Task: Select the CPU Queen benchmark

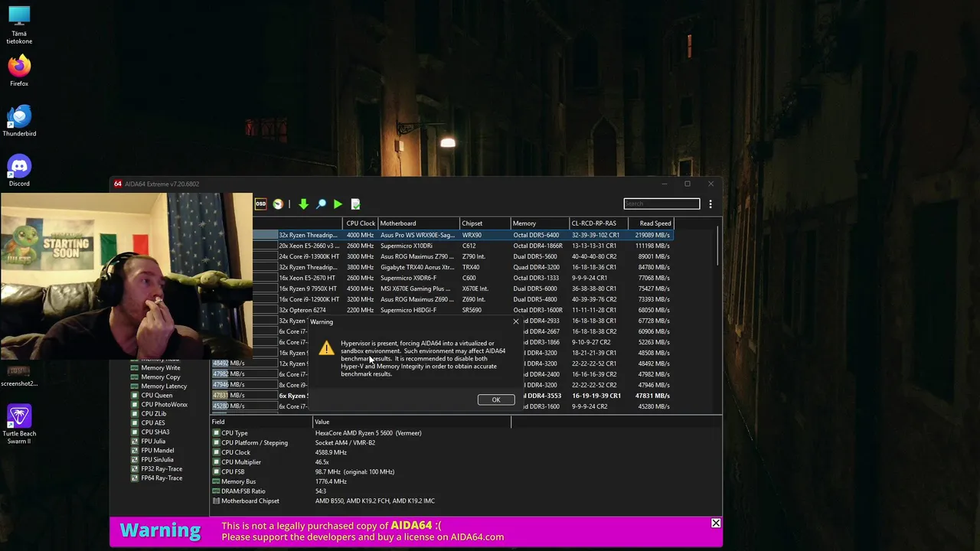Action: coord(156,396)
